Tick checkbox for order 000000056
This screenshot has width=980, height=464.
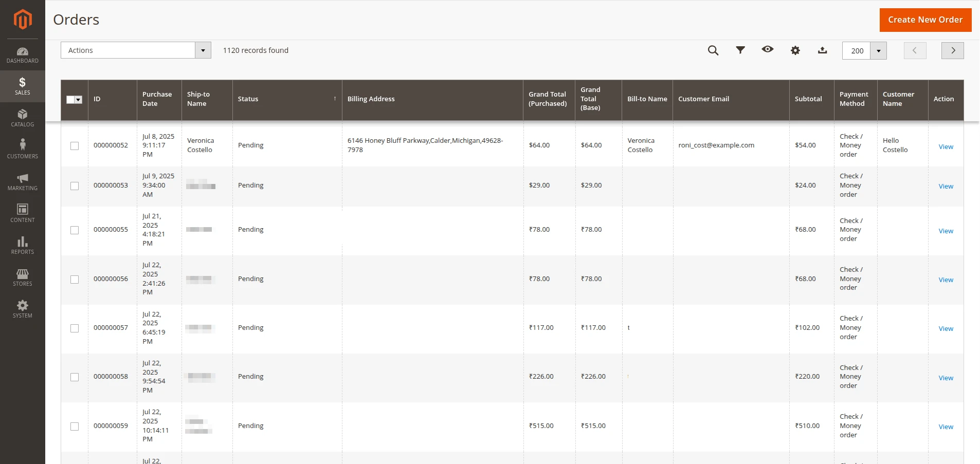click(75, 280)
